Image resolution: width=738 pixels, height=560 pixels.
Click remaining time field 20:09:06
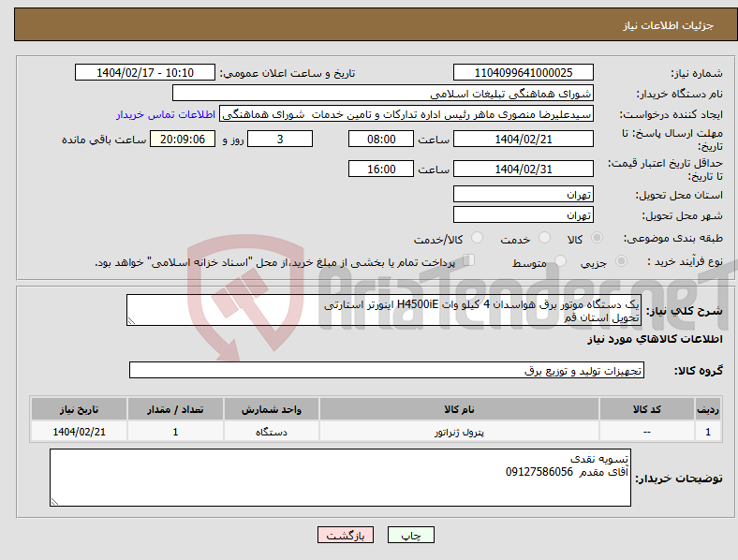(183, 140)
